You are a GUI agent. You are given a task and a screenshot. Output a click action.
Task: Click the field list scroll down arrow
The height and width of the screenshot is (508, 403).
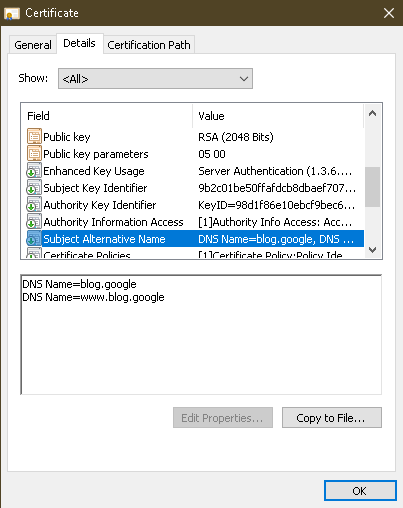click(373, 249)
